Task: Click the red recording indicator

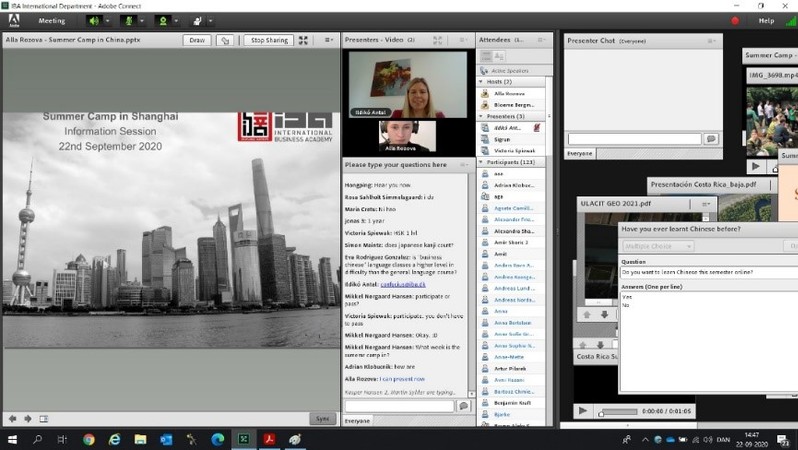Action: tap(735, 21)
